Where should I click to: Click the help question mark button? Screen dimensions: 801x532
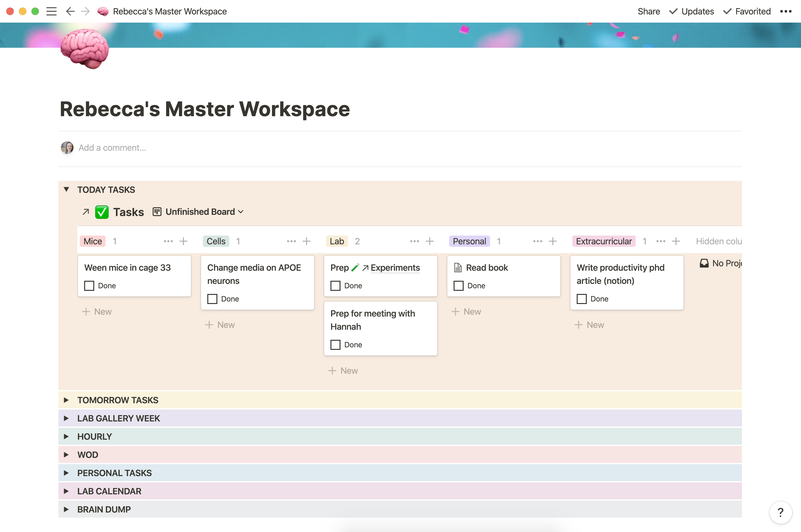[780, 512]
